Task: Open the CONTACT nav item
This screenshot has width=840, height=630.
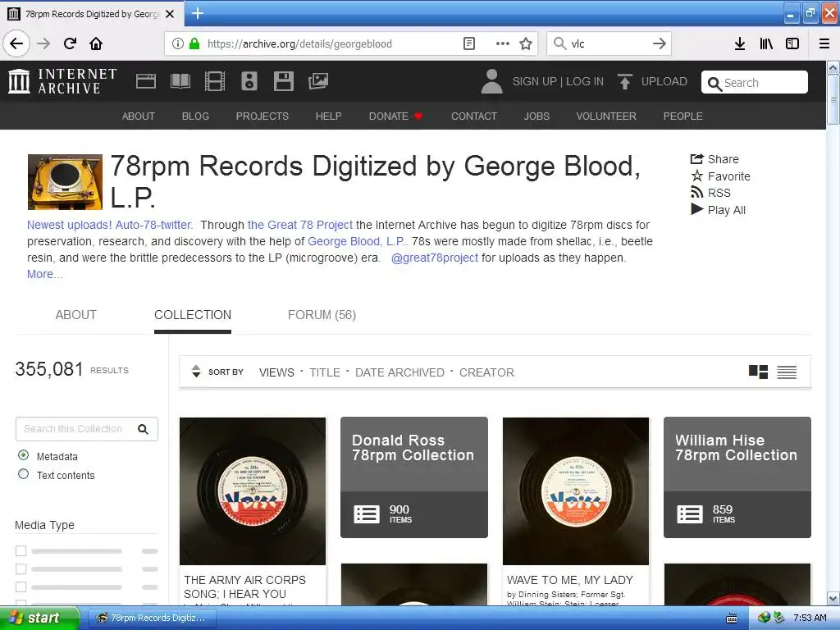Action: 474,116
